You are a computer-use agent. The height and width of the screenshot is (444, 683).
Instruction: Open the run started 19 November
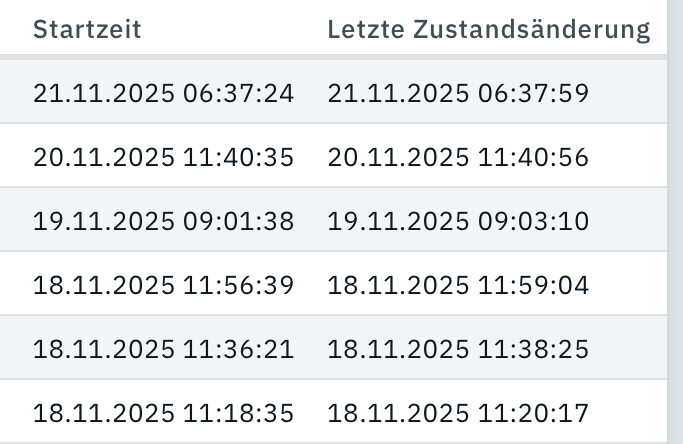163,221
